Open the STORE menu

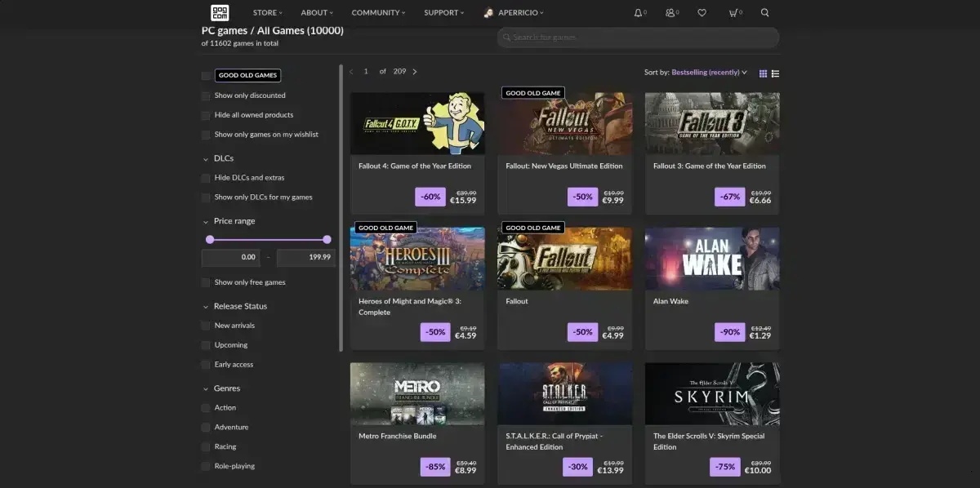(267, 13)
